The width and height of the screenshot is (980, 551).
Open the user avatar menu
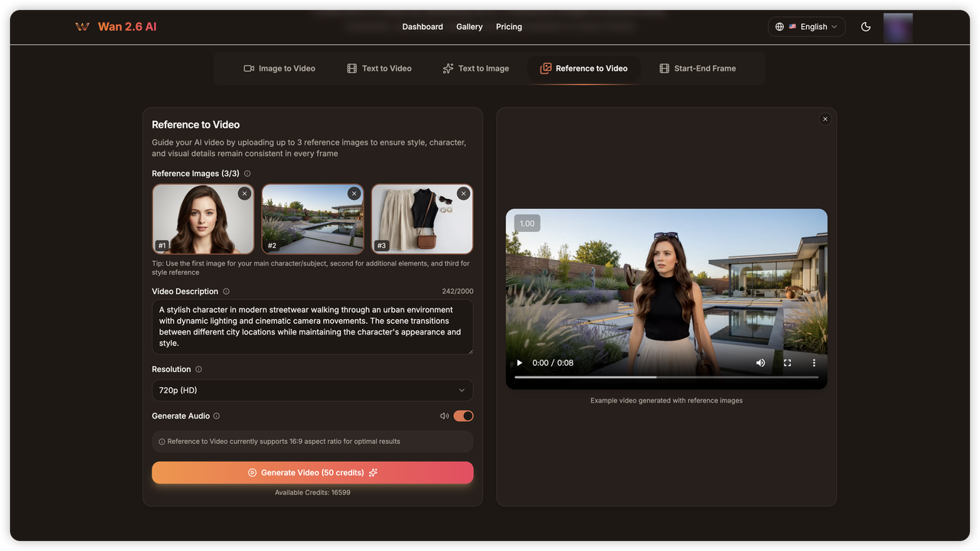pos(898,28)
